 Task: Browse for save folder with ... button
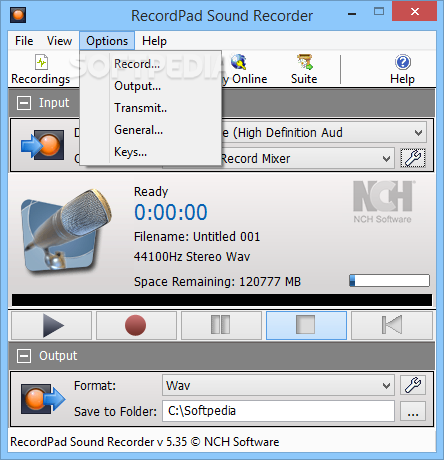point(413,411)
